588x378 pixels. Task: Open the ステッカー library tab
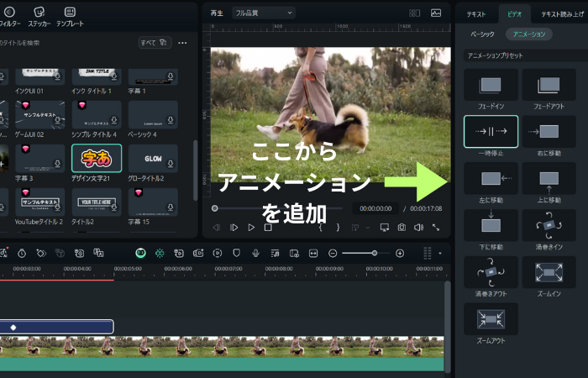39,17
